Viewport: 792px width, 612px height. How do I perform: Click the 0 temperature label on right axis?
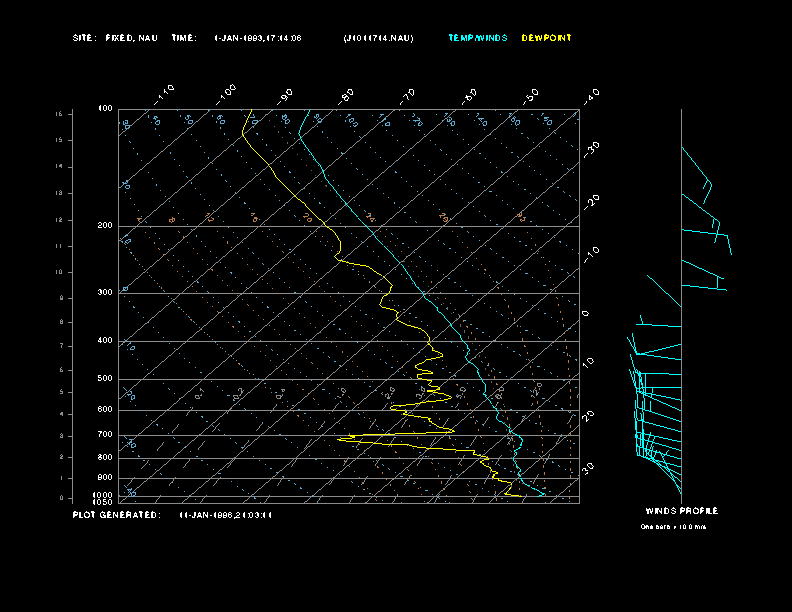tap(586, 314)
